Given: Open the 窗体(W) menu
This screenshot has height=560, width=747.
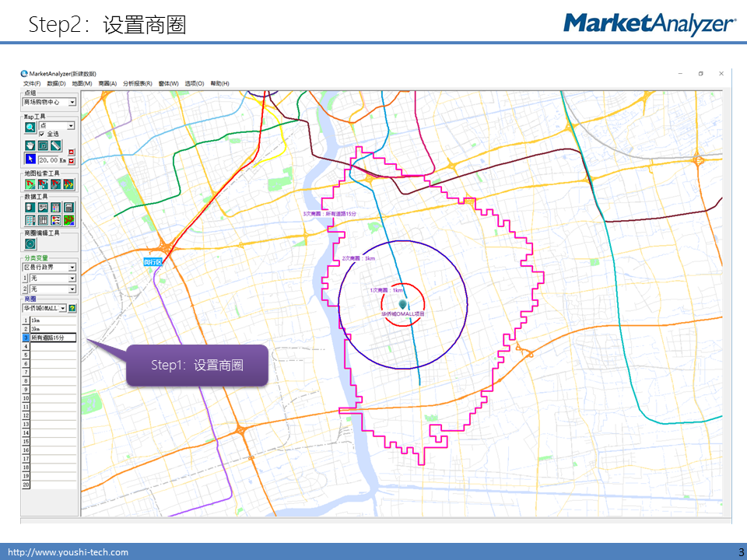Looking at the screenshot, I should click(x=169, y=83).
